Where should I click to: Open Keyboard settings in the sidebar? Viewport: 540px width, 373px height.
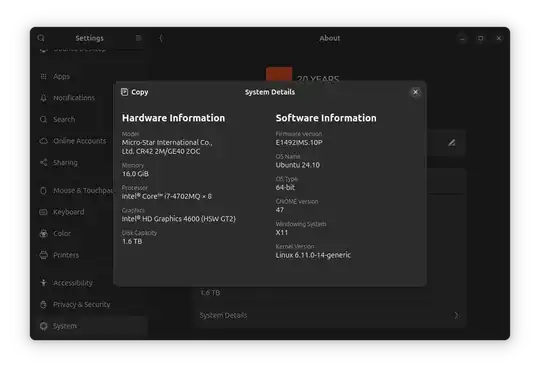91,212
